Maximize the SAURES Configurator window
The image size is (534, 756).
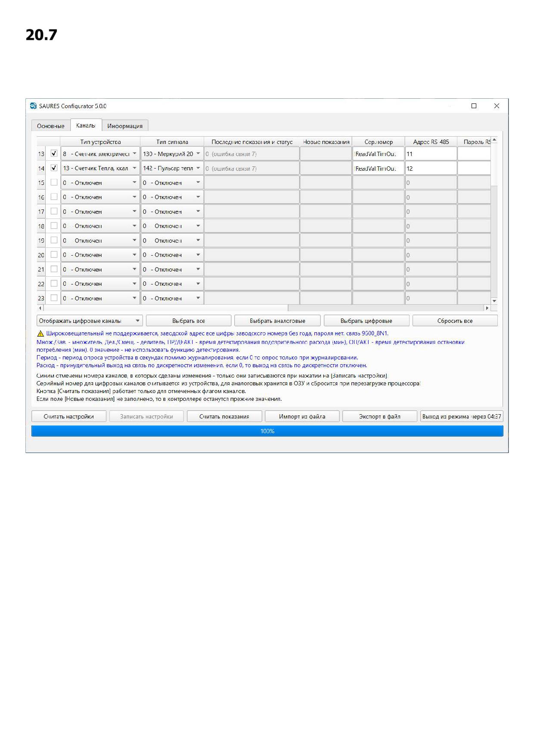[x=474, y=106]
